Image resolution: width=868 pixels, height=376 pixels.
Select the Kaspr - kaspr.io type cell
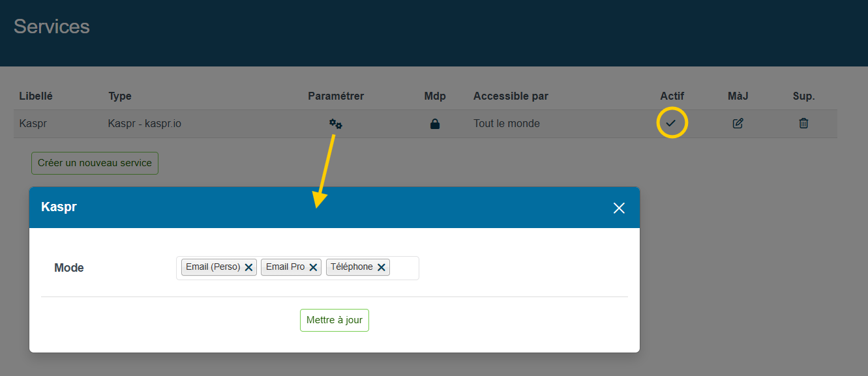[145, 124]
